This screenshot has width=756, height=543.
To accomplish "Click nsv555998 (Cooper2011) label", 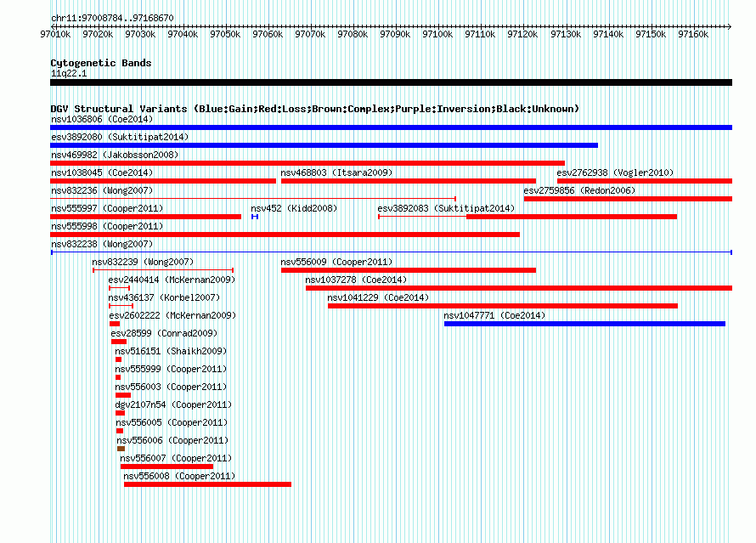I will 107,226.
